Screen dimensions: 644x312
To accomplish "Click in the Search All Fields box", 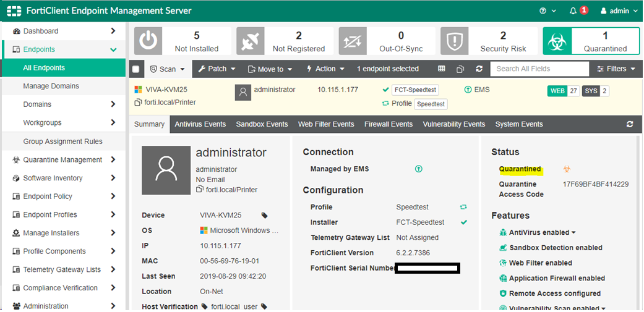I will tap(539, 69).
